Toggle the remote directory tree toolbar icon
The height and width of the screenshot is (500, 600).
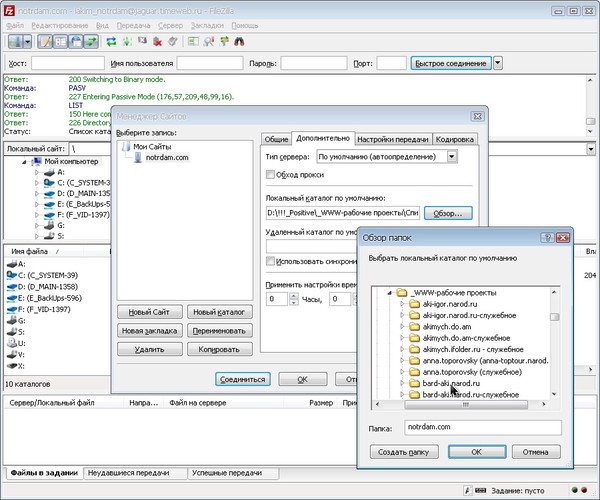click(x=76, y=41)
